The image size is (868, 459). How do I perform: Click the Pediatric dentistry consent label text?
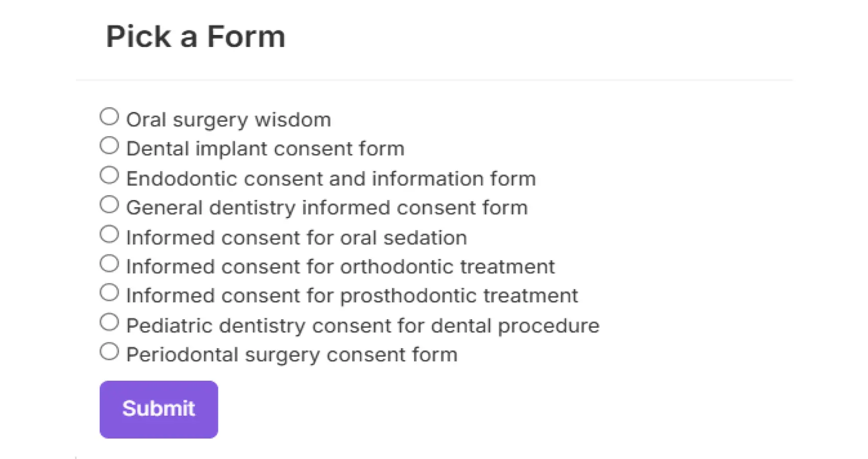pyautogui.click(x=362, y=325)
